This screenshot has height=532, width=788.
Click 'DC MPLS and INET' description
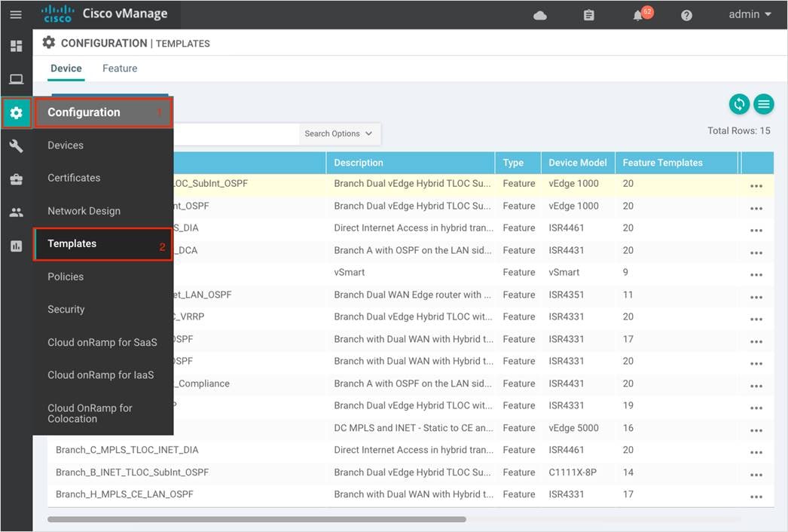coord(414,428)
